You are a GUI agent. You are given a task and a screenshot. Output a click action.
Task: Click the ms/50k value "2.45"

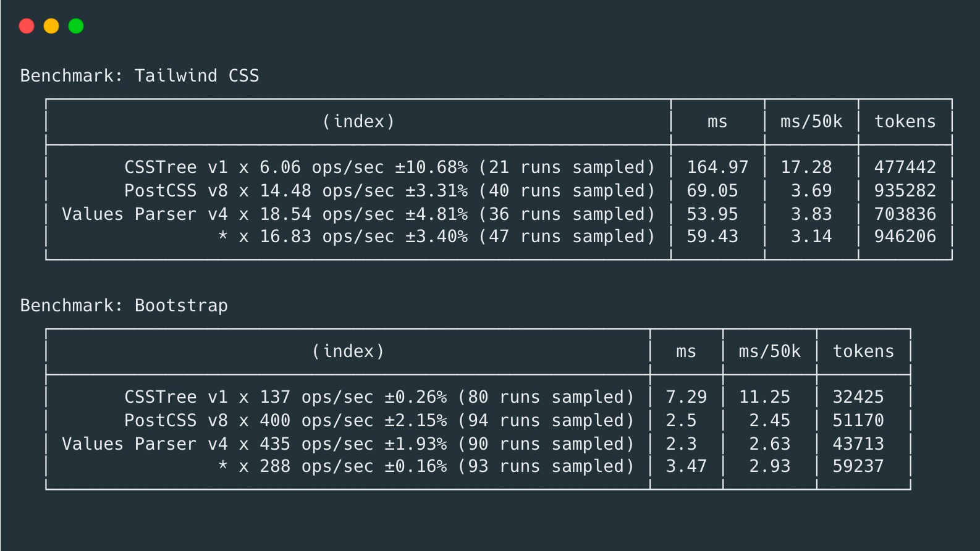[769, 421]
